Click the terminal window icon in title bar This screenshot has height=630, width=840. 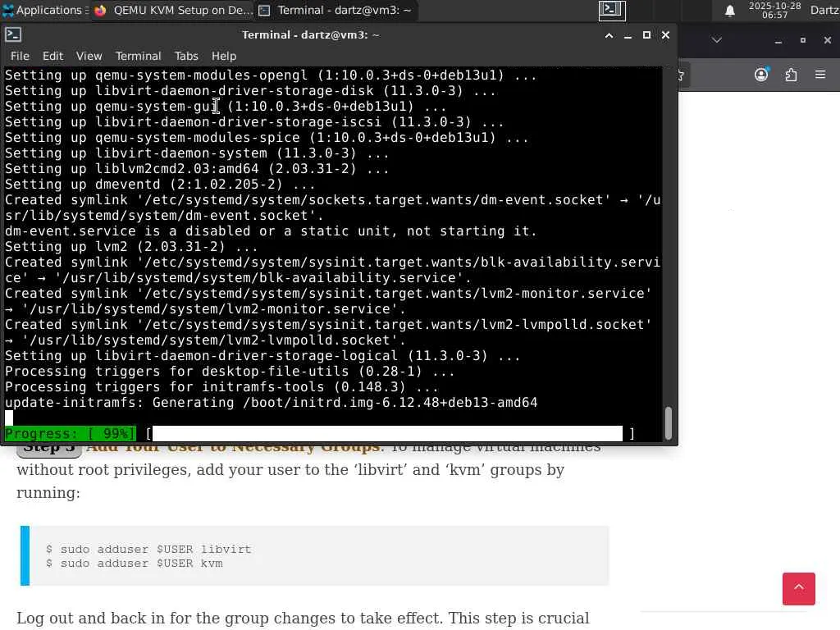13,34
